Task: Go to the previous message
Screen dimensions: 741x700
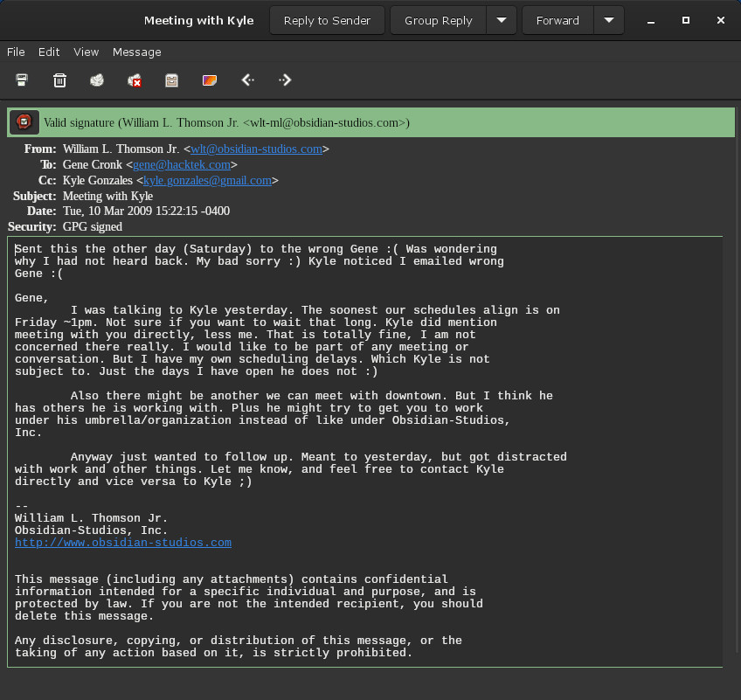Action: [x=247, y=80]
